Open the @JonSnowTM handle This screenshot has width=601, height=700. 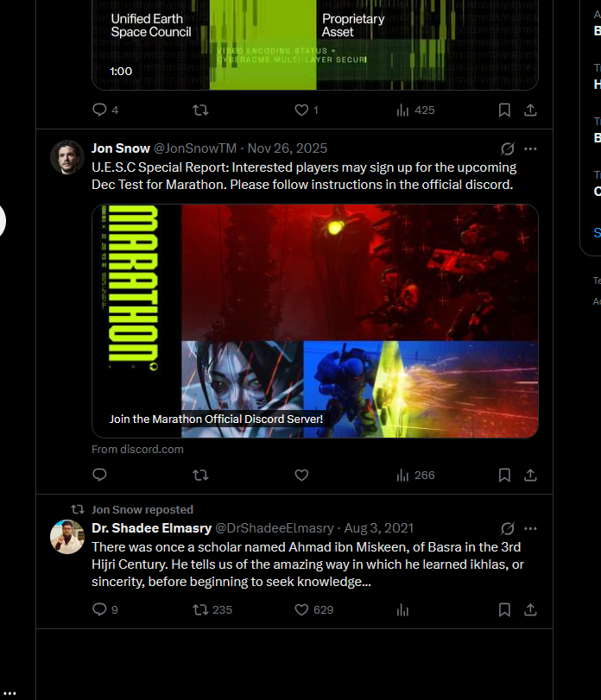pos(195,148)
